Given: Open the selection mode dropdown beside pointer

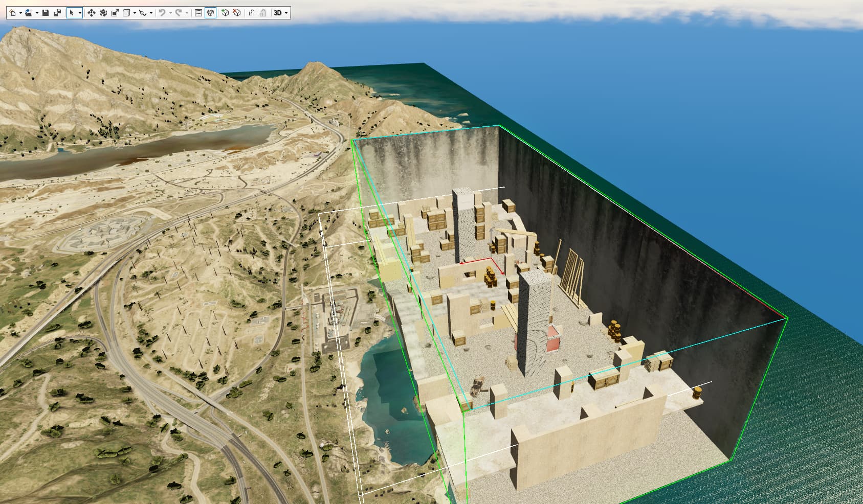Looking at the screenshot, I should (x=80, y=13).
